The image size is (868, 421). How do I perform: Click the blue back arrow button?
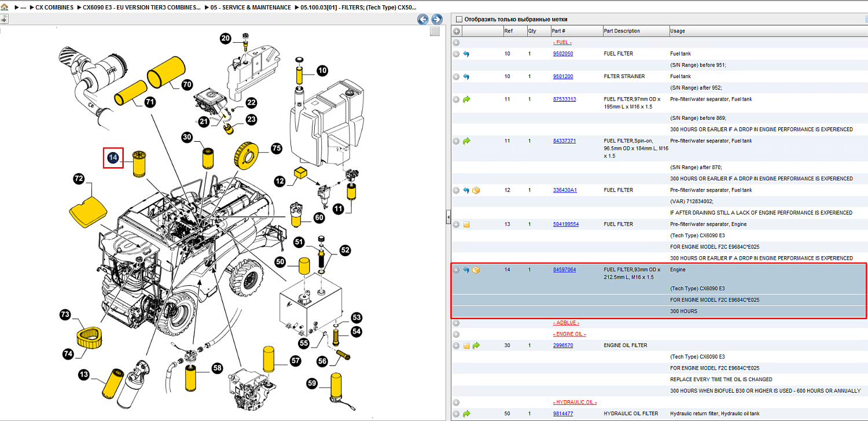423,19
